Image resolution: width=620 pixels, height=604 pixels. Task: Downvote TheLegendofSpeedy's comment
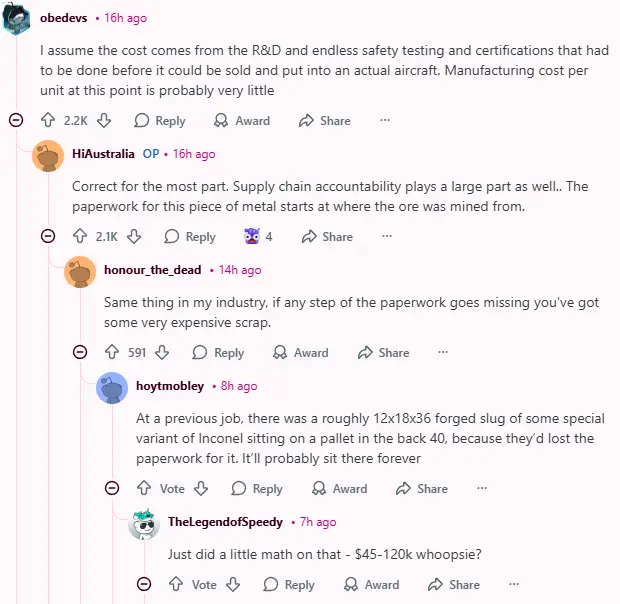coord(233,585)
